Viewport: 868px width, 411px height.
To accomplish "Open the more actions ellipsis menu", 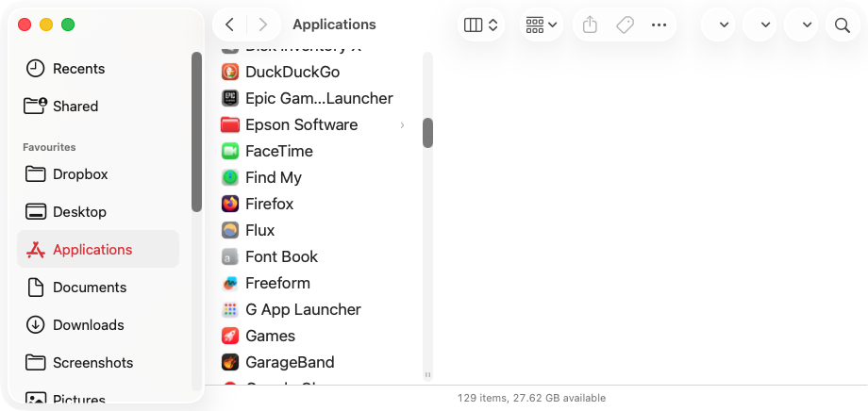I will pyautogui.click(x=659, y=25).
